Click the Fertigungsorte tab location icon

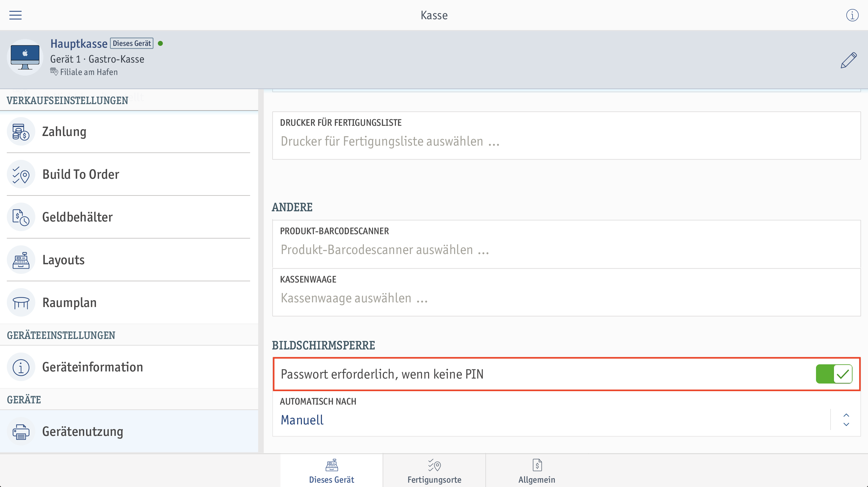(x=434, y=465)
